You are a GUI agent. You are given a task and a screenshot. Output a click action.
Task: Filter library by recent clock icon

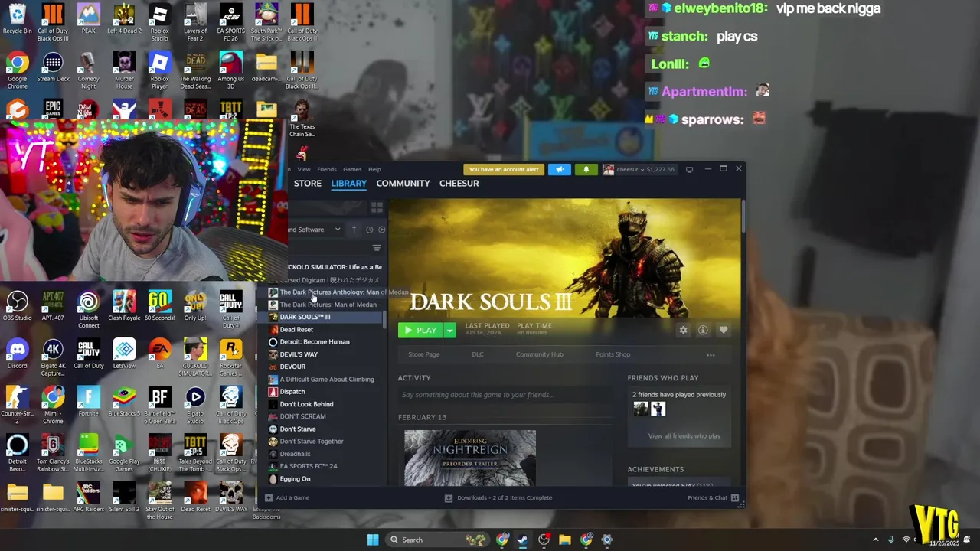click(x=369, y=230)
